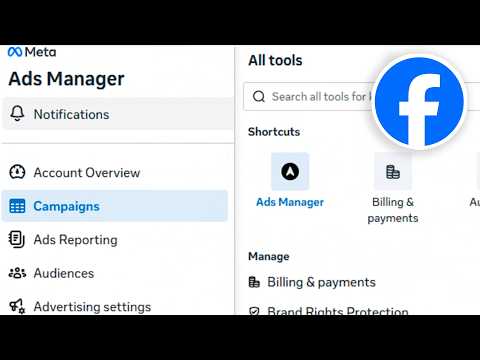Click the Ads Reporting document icon
The image size is (480, 360).
17,239
